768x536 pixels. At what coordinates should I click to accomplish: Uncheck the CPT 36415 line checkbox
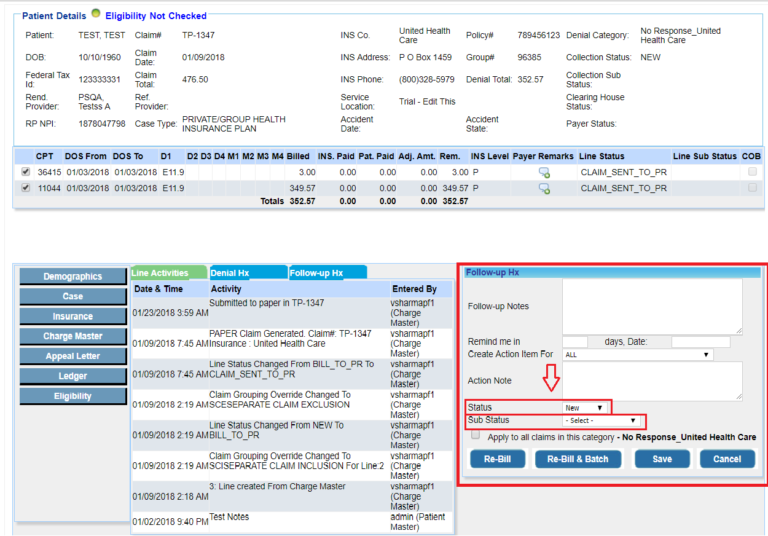pos(25,172)
